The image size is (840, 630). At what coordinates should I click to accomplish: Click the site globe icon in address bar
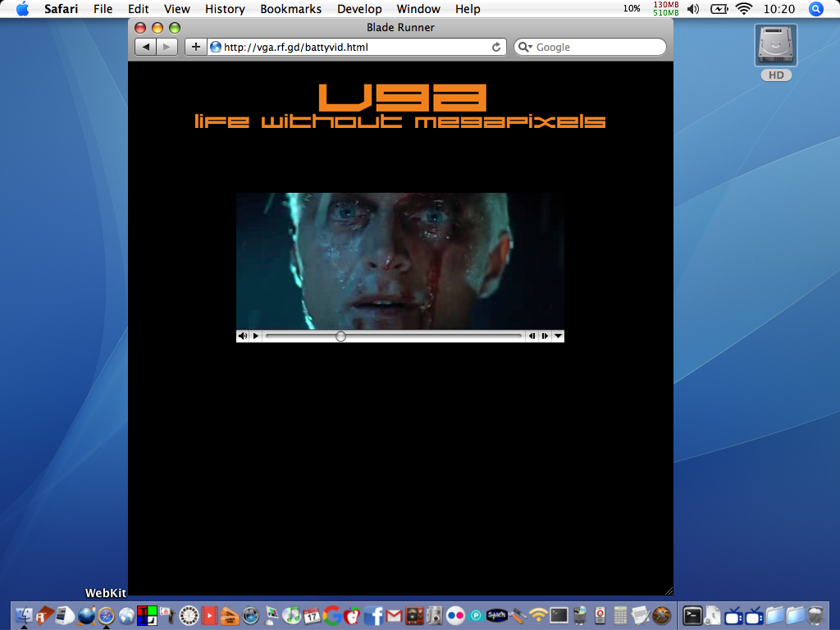[x=216, y=47]
